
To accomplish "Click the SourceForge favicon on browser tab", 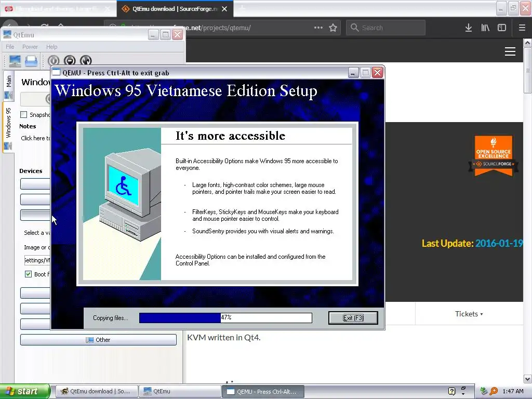I will (x=126, y=9).
